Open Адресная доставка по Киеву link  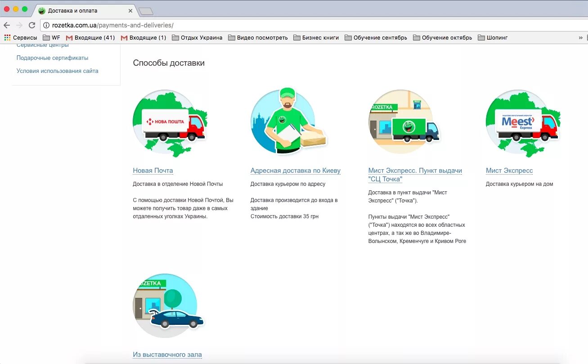[x=296, y=171]
